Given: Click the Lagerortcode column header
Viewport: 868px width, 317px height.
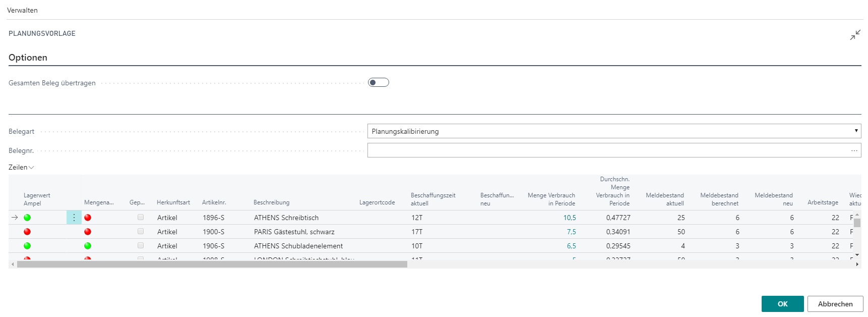Looking at the screenshot, I should click(x=377, y=202).
